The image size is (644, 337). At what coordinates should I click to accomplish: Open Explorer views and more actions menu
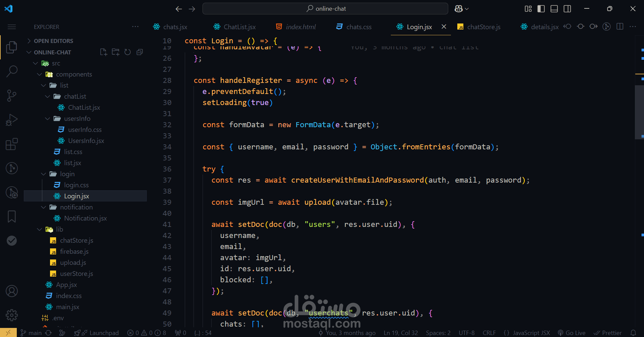135,27
